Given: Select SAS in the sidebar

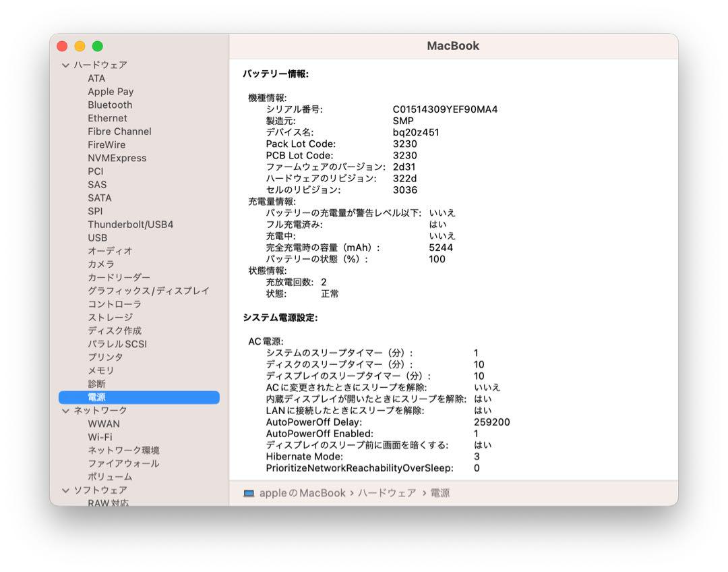Looking at the screenshot, I should coord(97,184).
